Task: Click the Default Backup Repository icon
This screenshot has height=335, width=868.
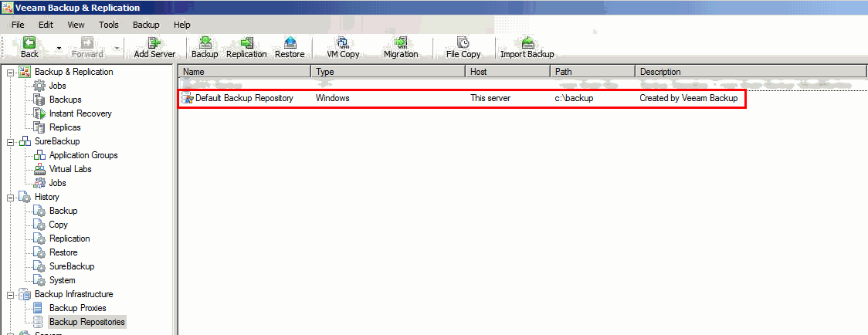Action: 188,98
